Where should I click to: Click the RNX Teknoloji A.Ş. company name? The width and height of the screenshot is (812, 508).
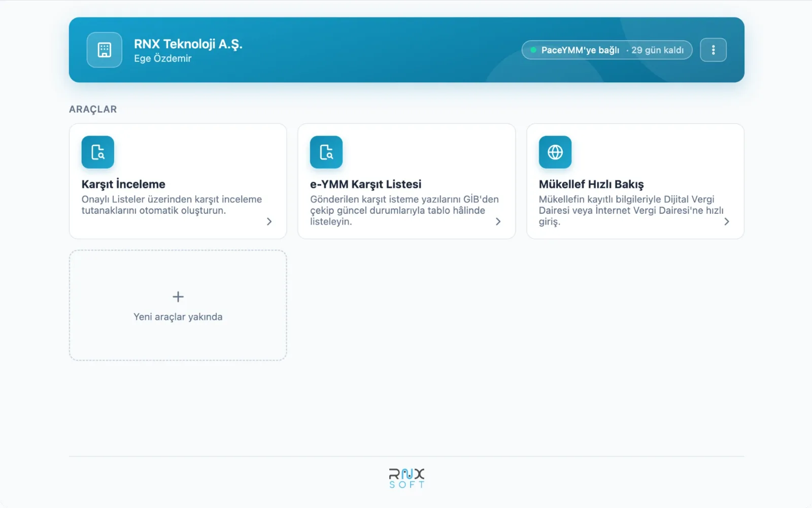(188, 44)
